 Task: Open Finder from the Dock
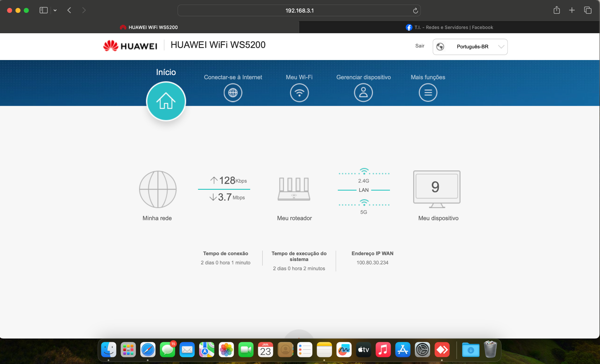pyautogui.click(x=109, y=350)
